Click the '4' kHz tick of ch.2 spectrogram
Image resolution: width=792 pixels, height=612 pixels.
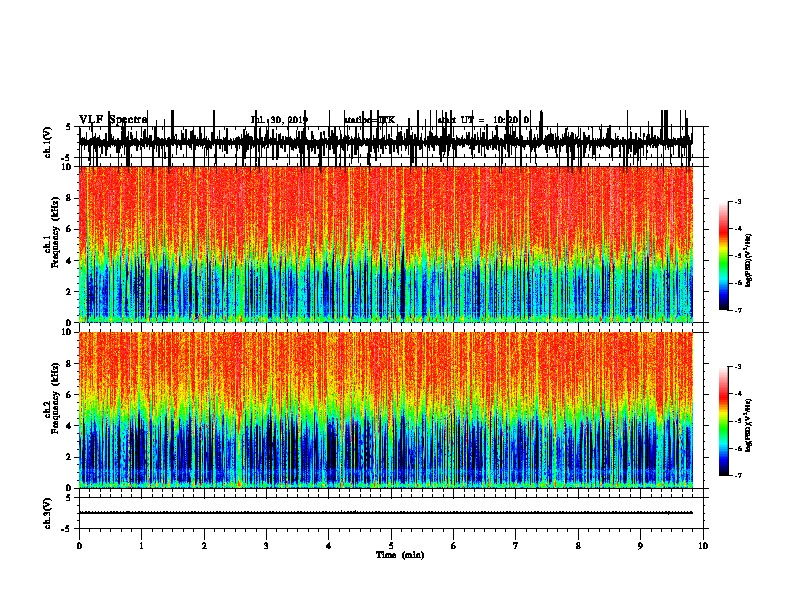point(69,426)
